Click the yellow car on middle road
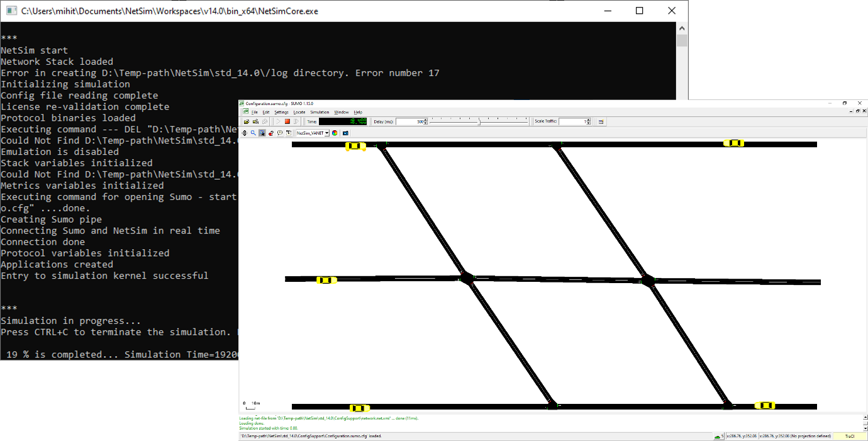Screen dimensions: 868x441 point(326,280)
